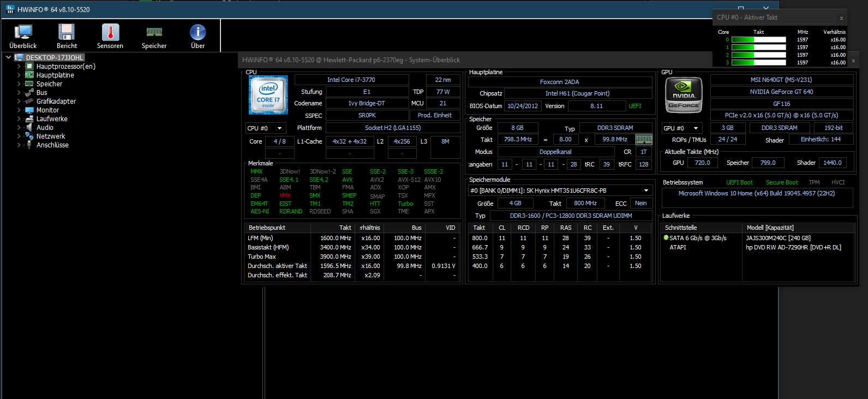The height and width of the screenshot is (399, 868).
Task: Click the Core 1 clock bar
Action: [x=758, y=47]
